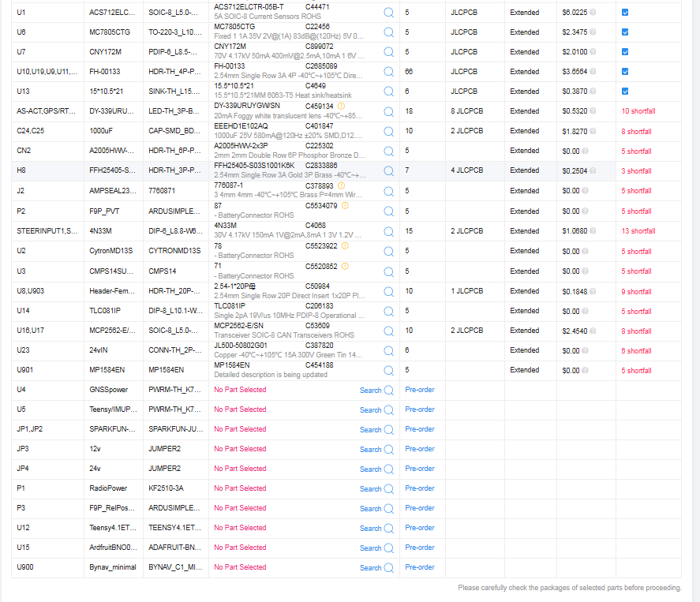Click help icon next to $6.0225 price
Screen dimensions: 700x602
pos(593,13)
